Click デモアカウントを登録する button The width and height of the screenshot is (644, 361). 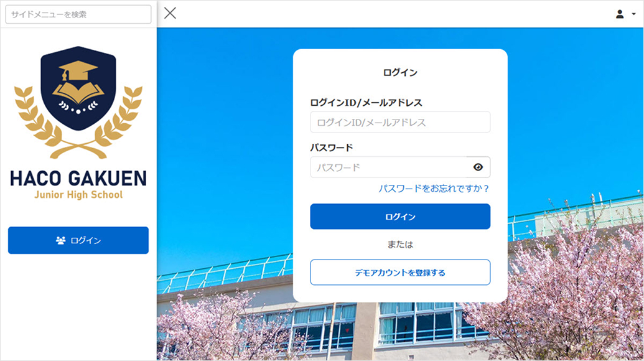(400, 273)
